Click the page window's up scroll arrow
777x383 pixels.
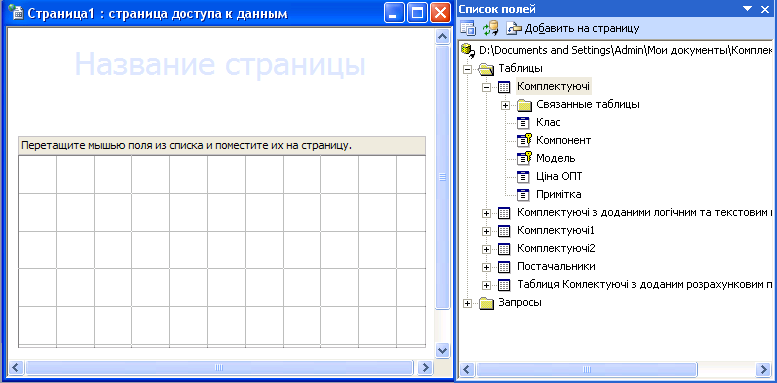pos(442,37)
